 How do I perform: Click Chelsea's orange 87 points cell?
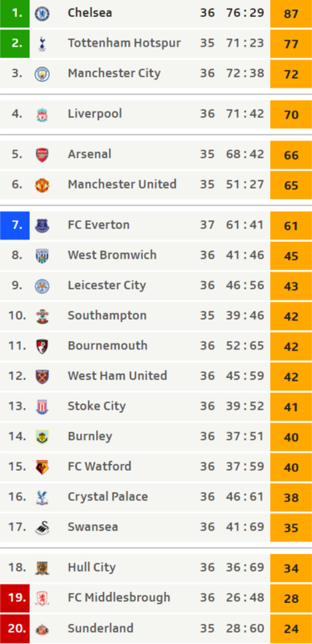[x=291, y=13]
